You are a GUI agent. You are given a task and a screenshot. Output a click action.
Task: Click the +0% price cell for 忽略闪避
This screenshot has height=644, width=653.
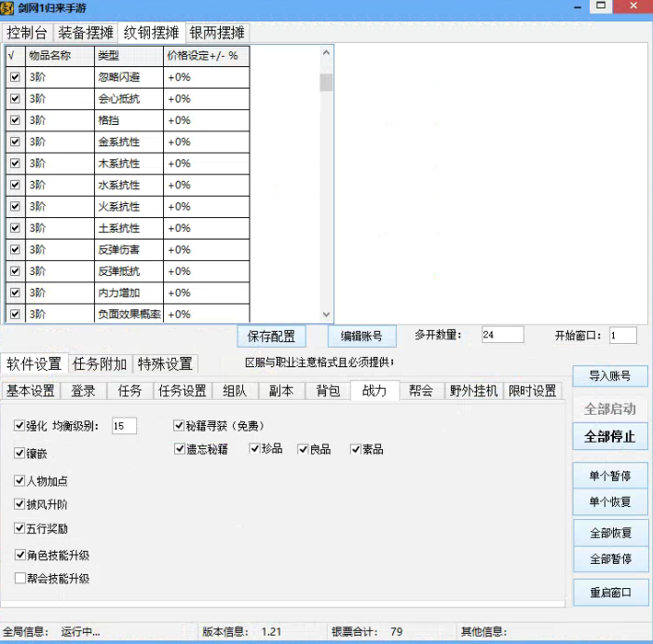point(207,77)
